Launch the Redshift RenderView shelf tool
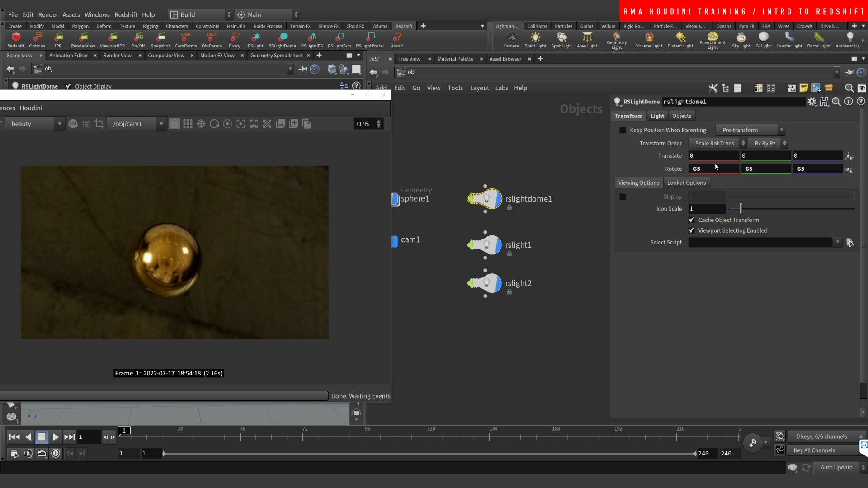This screenshot has height=488, width=868. click(83, 40)
